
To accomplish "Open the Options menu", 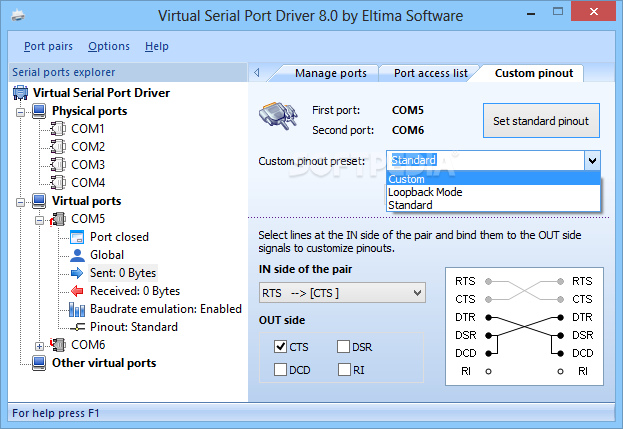I will click(109, 46).
